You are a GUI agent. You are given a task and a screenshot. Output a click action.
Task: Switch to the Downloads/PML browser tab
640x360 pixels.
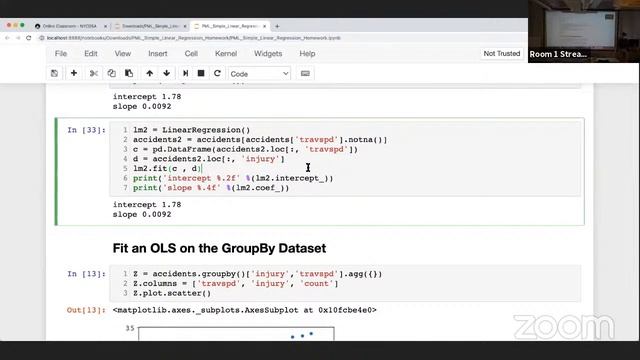(x=149, y=26)
